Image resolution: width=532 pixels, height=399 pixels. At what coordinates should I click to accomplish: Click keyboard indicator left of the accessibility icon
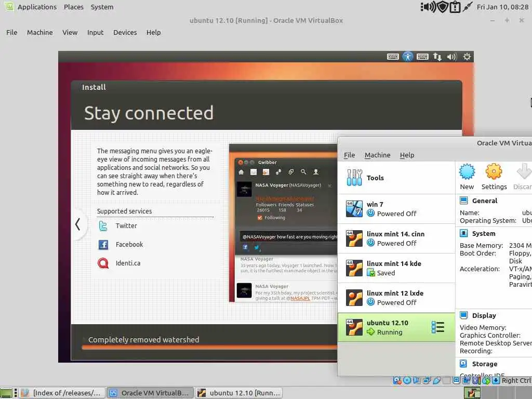[x=393, y=57]
